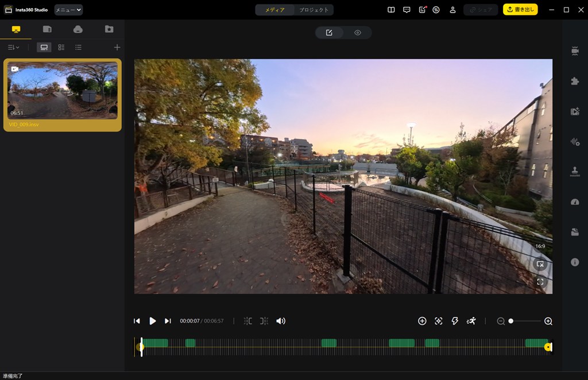Viewport: 588px width, 380px height.
Task: Add a keyframe with the plus-circle icon
Action: 422,321
